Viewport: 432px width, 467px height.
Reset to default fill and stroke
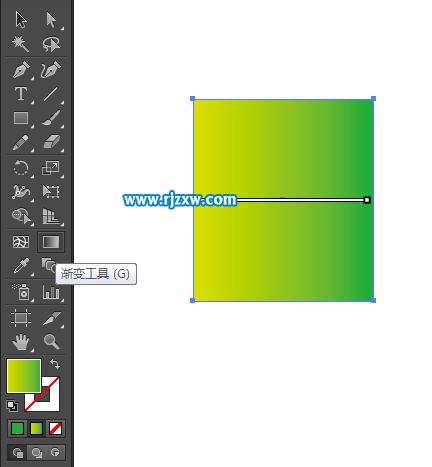tap(12, 406)
